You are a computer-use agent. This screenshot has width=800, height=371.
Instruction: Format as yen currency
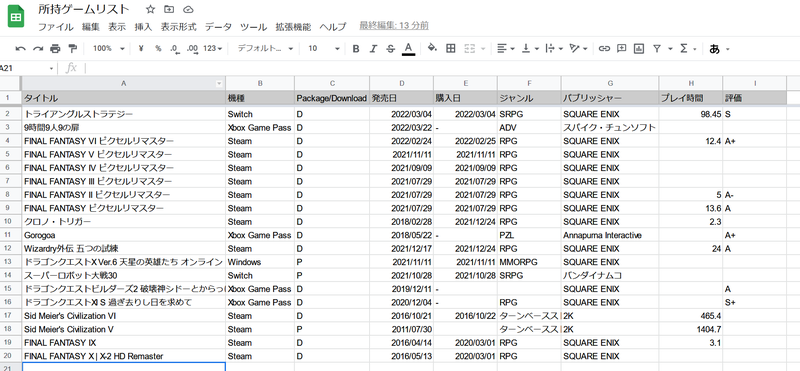[141, 48]
